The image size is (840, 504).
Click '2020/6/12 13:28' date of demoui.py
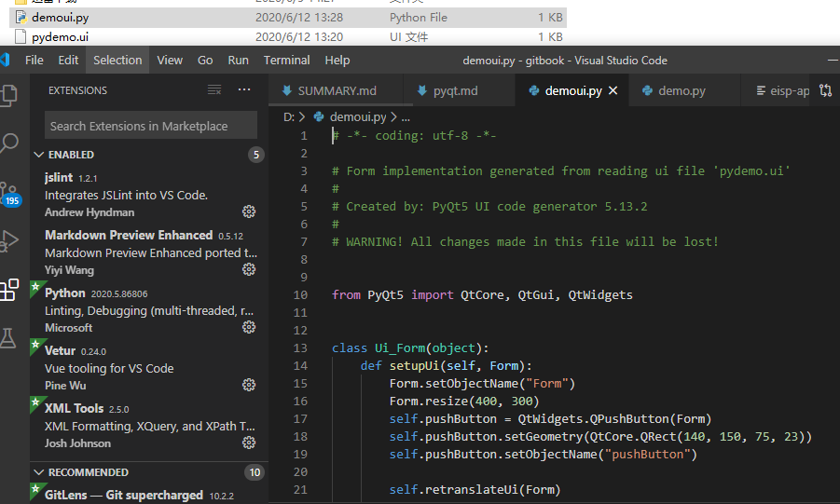click(x=299, y=17)
